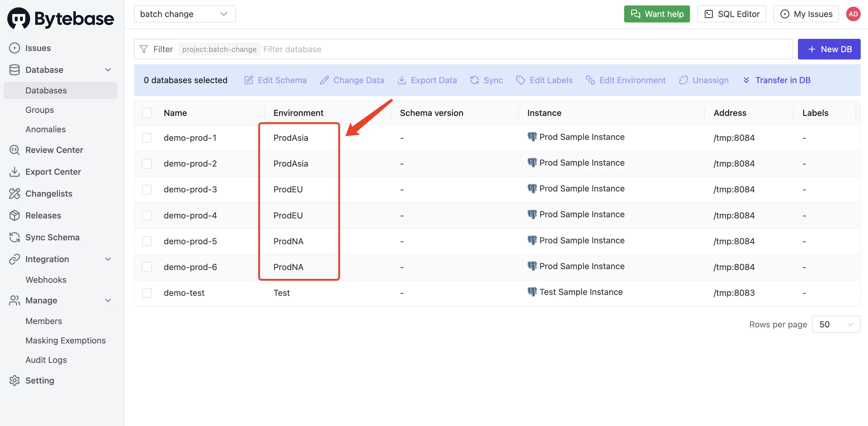Screen dimensions: 868x426
Task: Open Setting via the gear icon
Action: click(14, 380)
